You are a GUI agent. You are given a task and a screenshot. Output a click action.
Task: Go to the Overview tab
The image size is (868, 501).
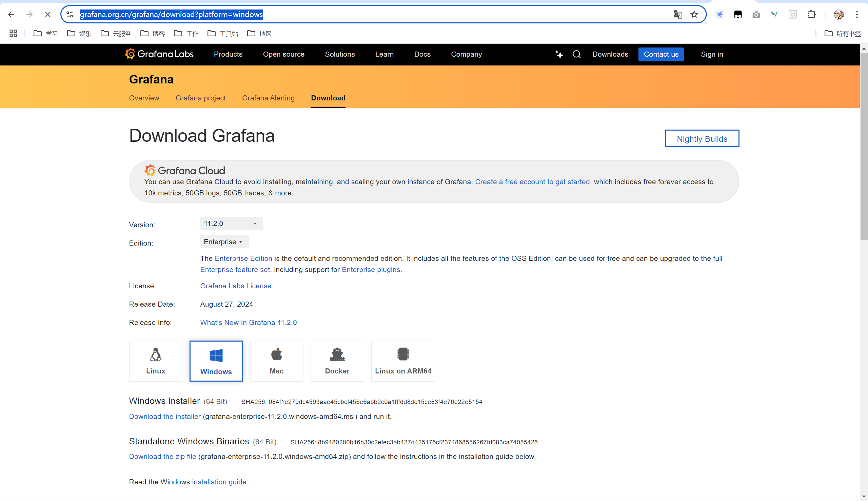144,98
